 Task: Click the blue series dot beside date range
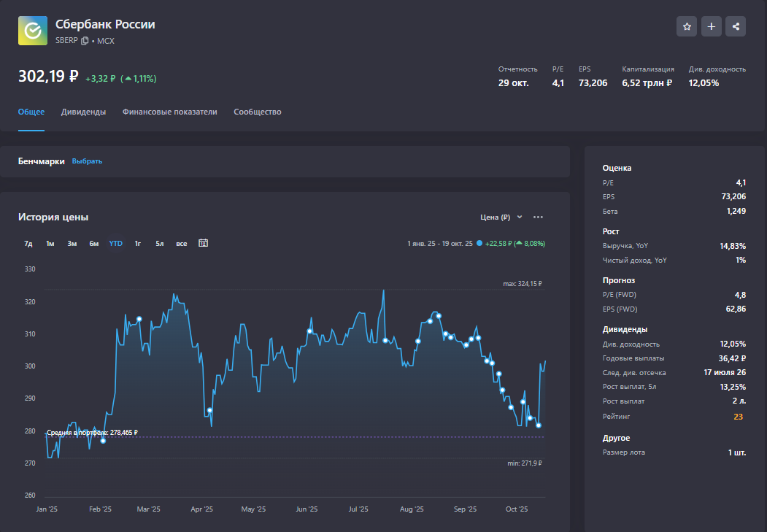pyautogui.click(x=479, y=244)
